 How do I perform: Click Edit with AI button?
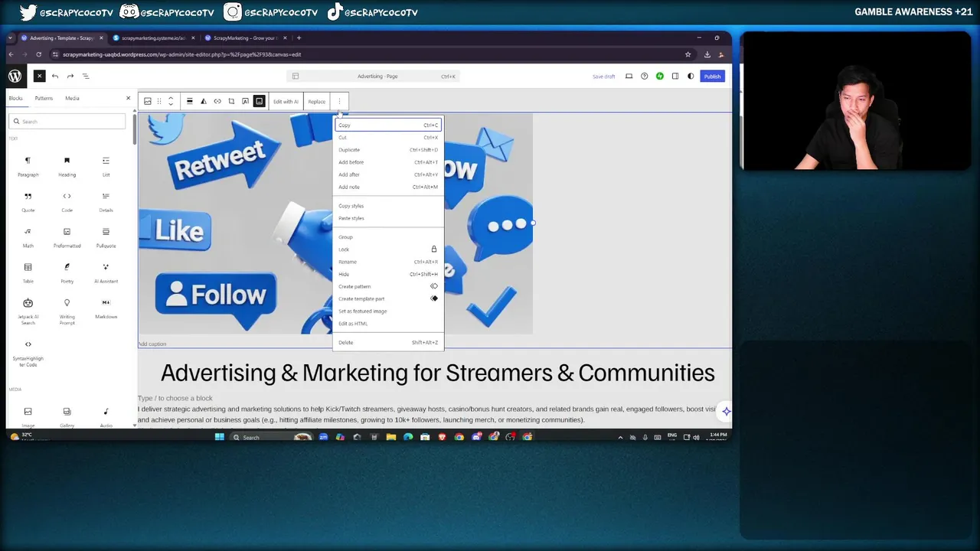point(286,101)
